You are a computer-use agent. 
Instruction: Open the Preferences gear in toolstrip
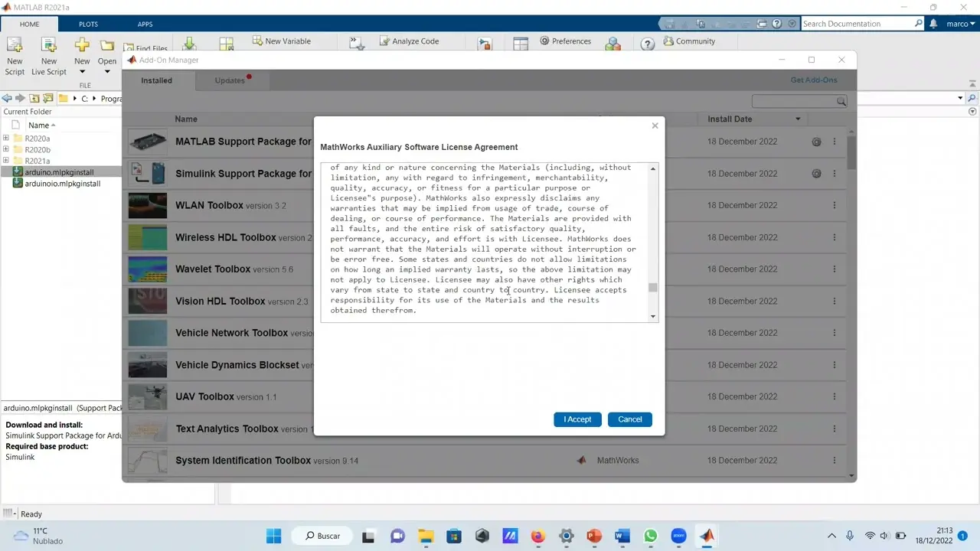(544, 41)
